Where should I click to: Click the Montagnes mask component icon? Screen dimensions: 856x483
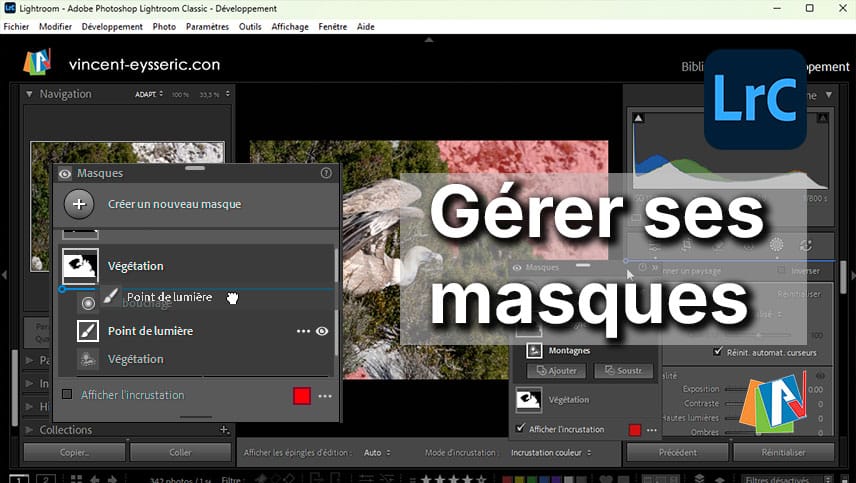pos(533,350)
